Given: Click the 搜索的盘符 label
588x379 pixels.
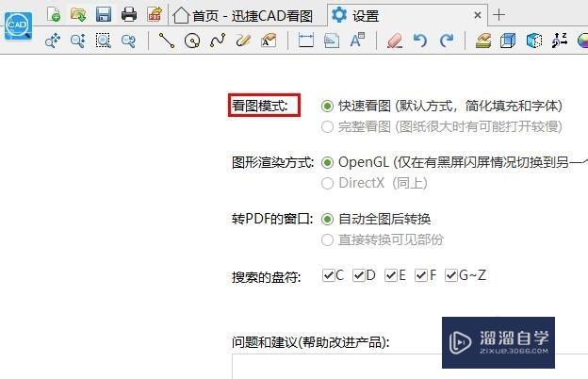Looking at the screenshot, I should [x=267, y=278].
